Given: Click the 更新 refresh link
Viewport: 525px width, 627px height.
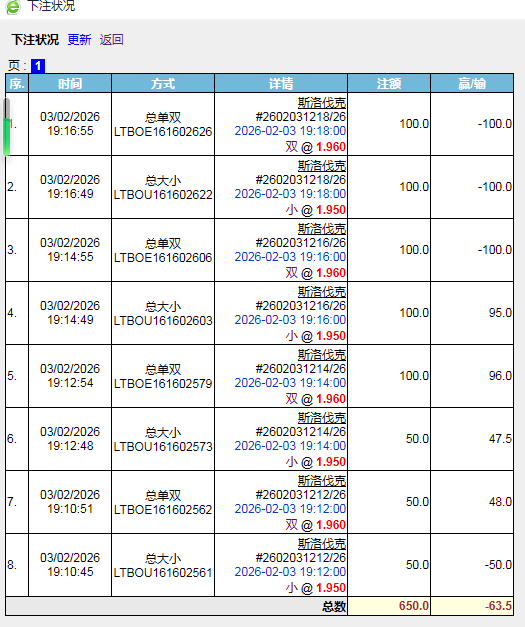Looking at the screenshot, I should (79, 40).
